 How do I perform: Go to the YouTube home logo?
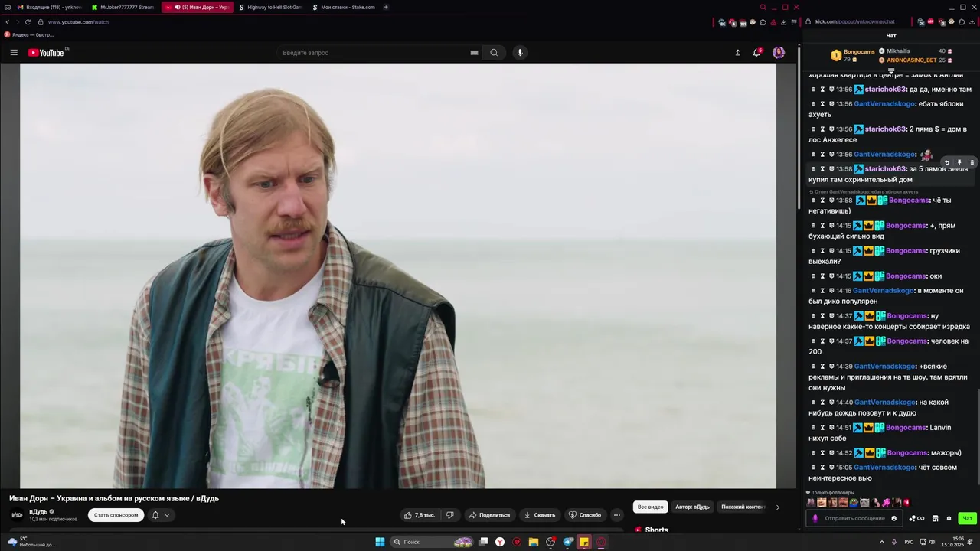(x=47, y=53)
